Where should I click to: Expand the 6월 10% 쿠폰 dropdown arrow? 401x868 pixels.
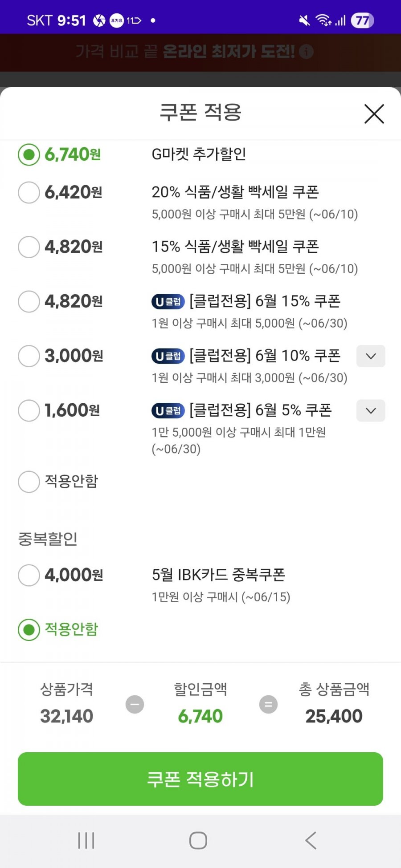click(371, 356)
